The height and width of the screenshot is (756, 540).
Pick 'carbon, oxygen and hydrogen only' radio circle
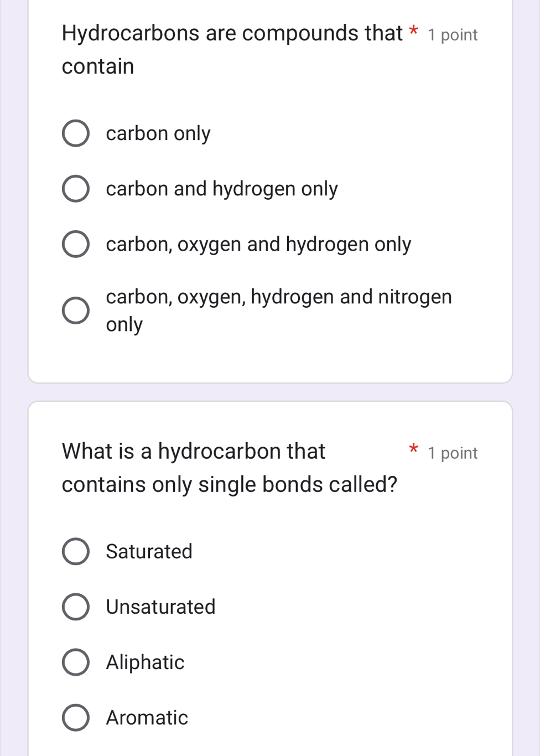75,244
